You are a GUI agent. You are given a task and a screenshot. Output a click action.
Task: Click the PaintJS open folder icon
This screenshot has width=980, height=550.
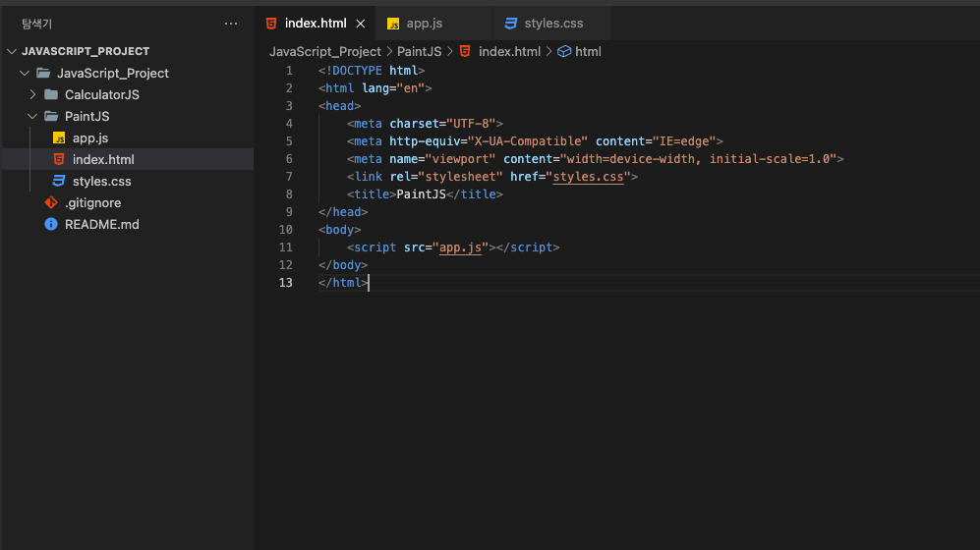pyautogui.click(x=51, y=116)
